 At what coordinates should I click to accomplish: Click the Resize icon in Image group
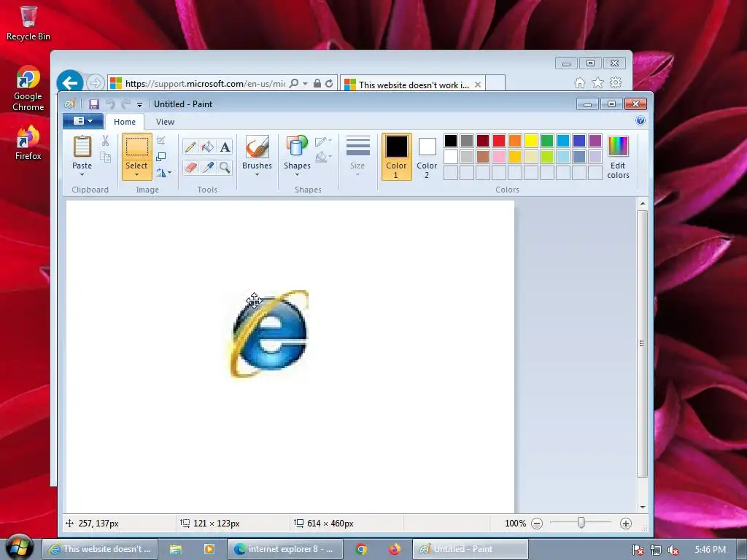pyautogui.click(x=161, y=157)
